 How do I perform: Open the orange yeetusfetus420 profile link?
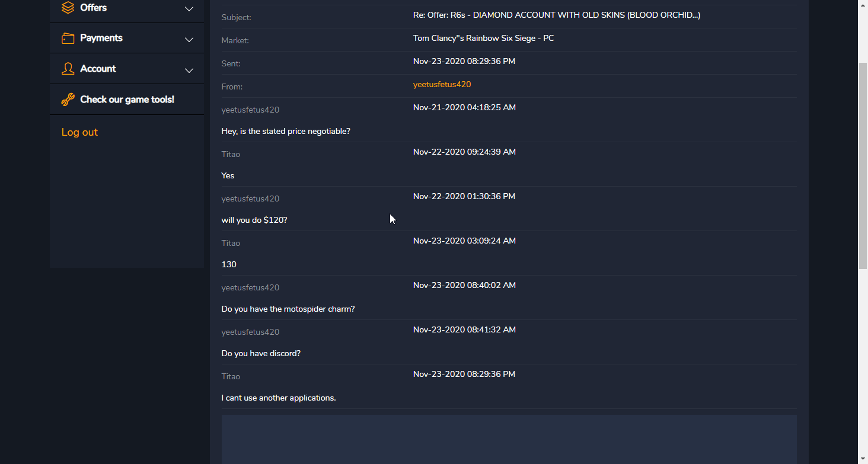point(442,84)
